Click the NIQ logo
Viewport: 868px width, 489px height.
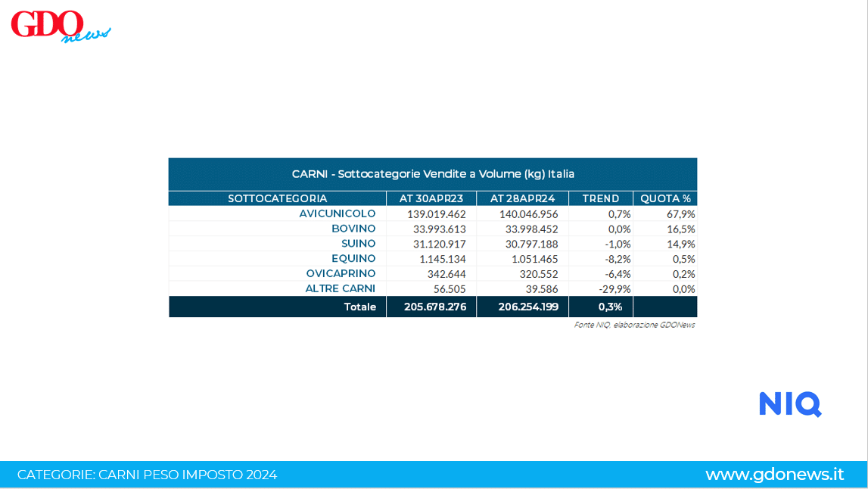[790, 404]
